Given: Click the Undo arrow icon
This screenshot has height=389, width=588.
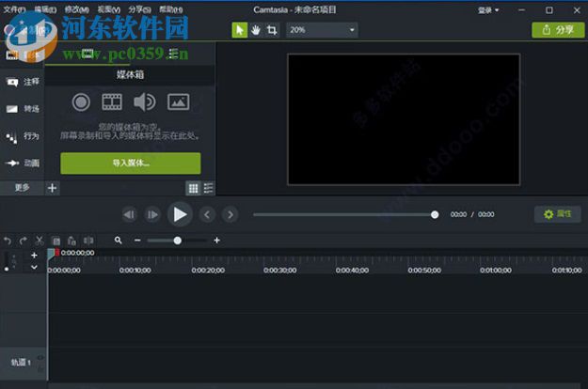Looking at the screenshot, I should (x=8, y=241).
